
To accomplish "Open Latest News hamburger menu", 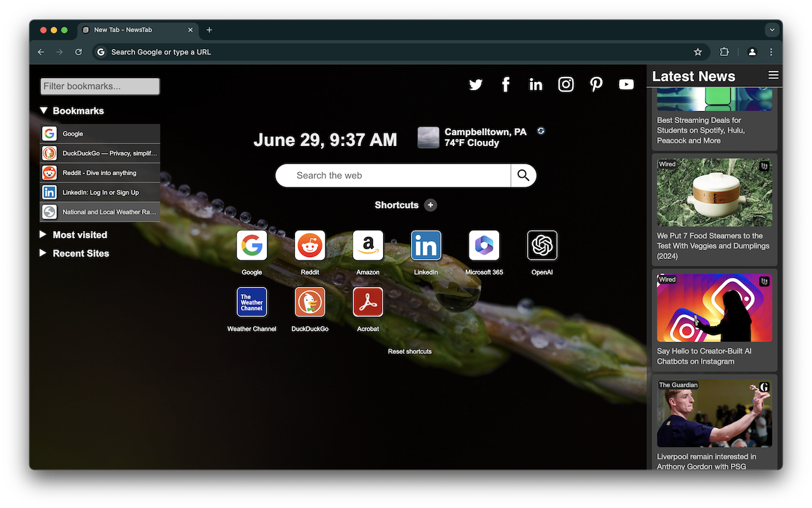I will (x=773, y=75).
